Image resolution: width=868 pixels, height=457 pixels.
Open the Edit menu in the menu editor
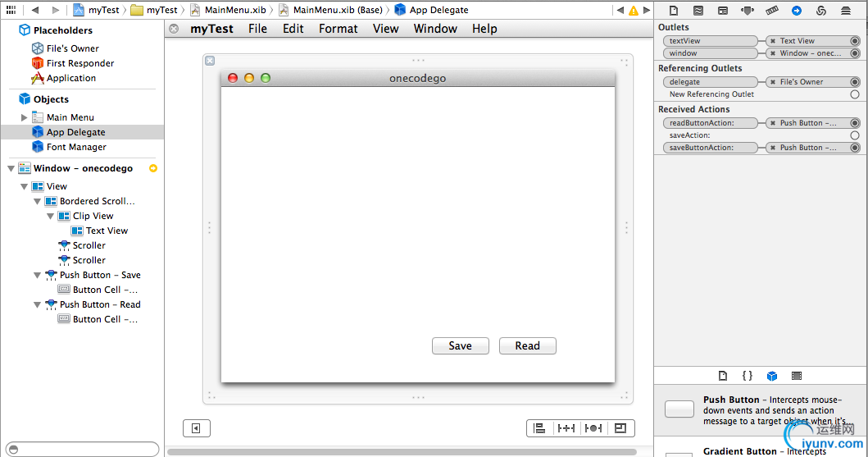(x=293, y=29)
